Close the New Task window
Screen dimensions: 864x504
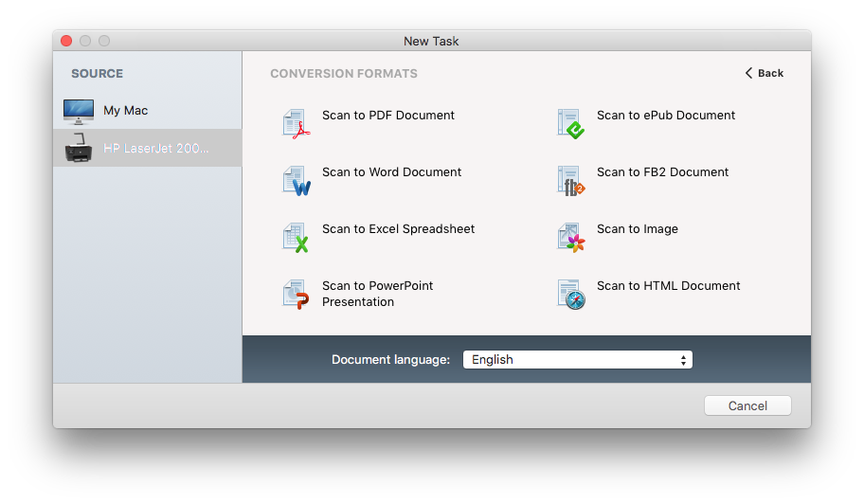(66, 41)
